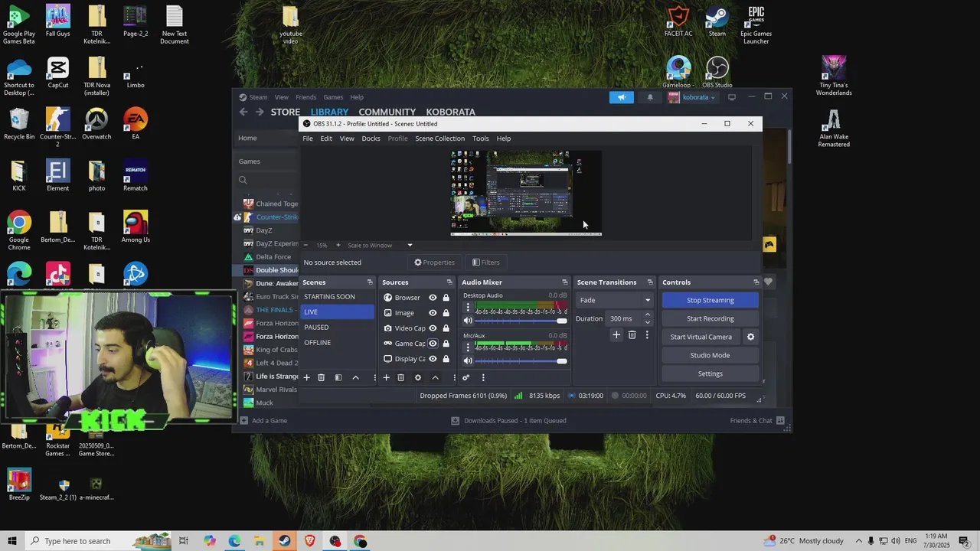Increase transition duration with up arrow

click(647, 315)
